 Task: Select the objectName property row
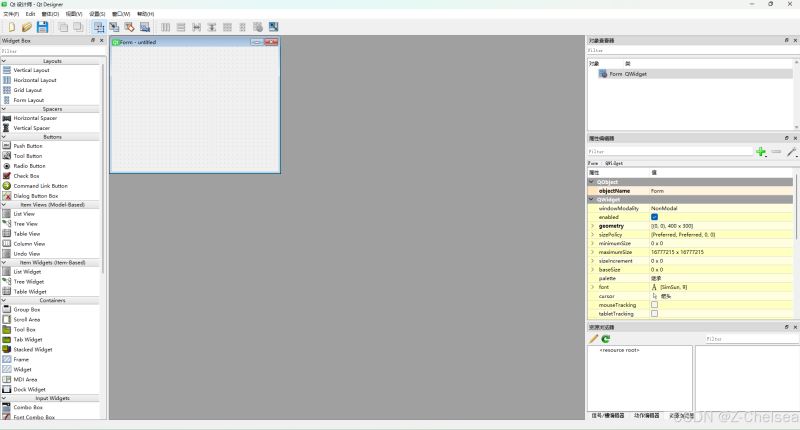point(691,191)
